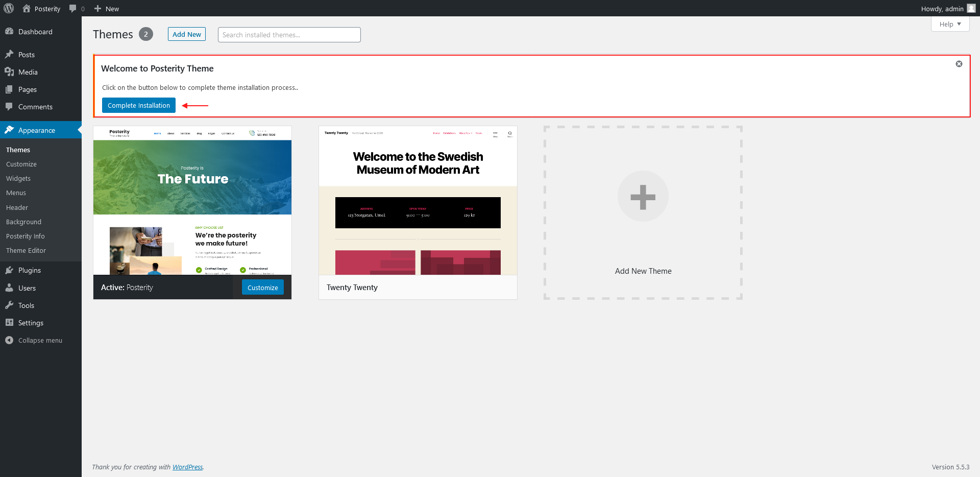Viewport: 980px width, 477px height.
Task: Open Theme Editor submenu item
Action: point(26,250)
